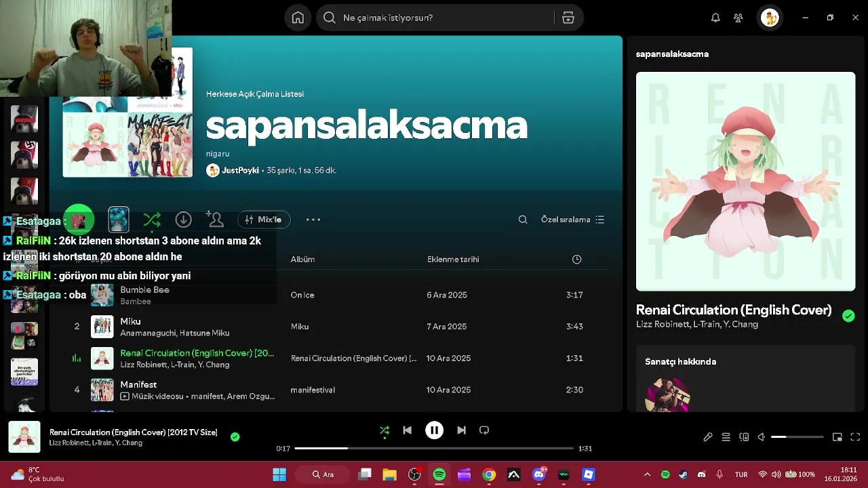Image resolution: width=868 pixels, height=488 pixels.
Task: Open the TUR language selector
Action: (x=741, y=474)
